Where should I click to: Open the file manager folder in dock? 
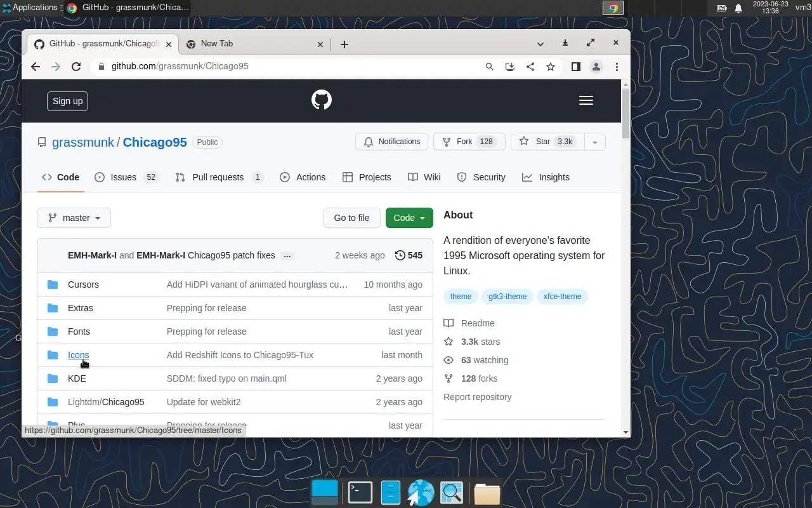click(x=487, y=493)
